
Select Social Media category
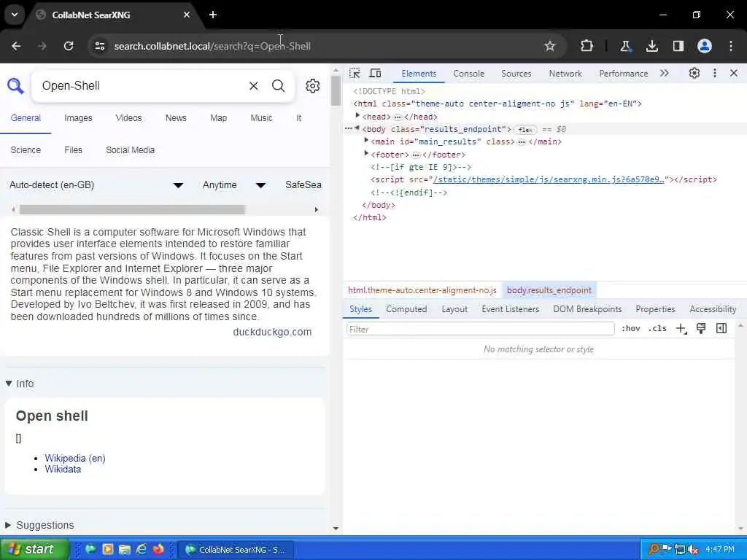pos(130,150)
